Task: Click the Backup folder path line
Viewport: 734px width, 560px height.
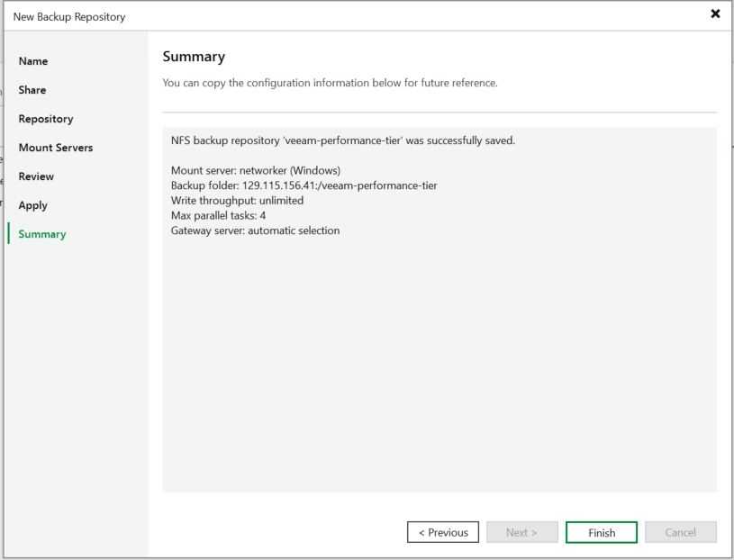Action: (x=304, y=185)
